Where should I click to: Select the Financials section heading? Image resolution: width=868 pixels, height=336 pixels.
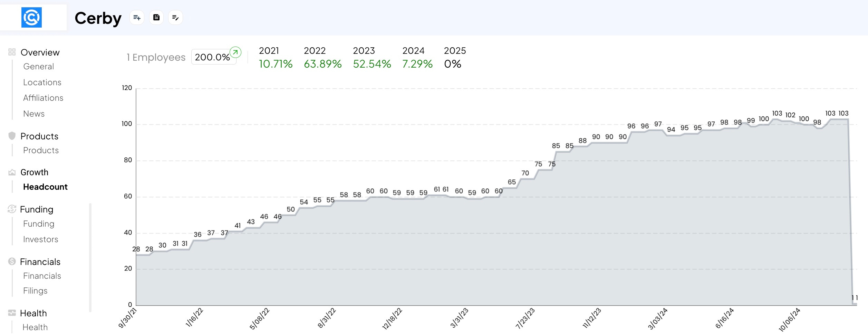pos(40,262)
